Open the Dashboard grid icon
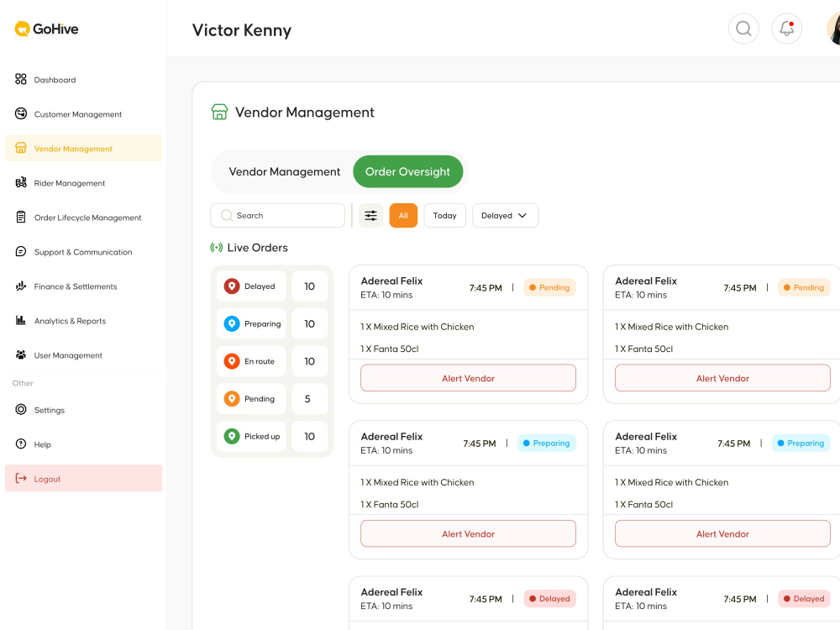Screen dimensions: 840x630 click(21, 79)
